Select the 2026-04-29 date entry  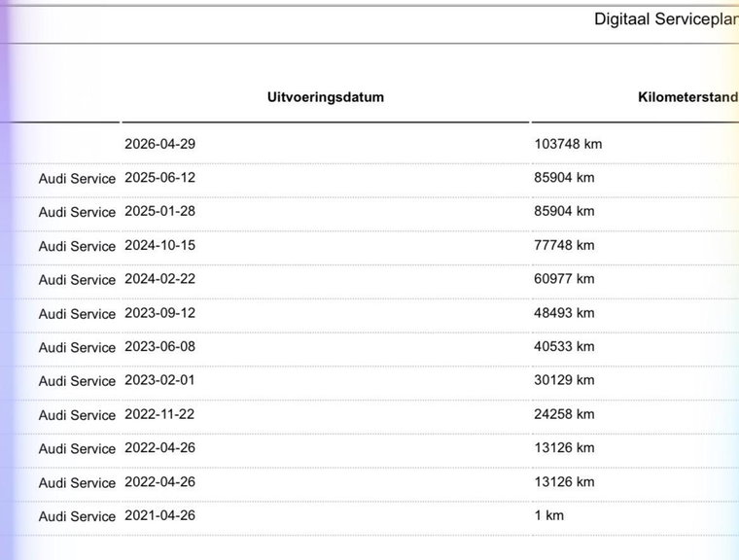(x=159, y=144)
